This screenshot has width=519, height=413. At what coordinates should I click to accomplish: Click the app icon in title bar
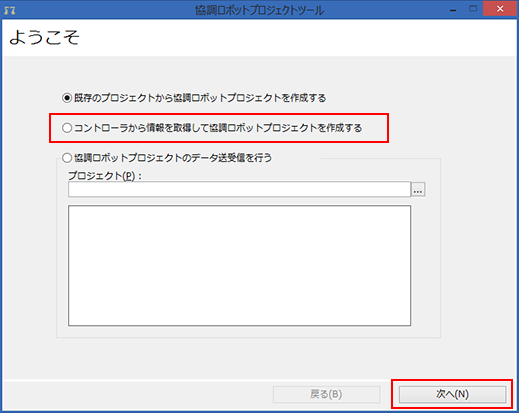(x=10, y=10)
